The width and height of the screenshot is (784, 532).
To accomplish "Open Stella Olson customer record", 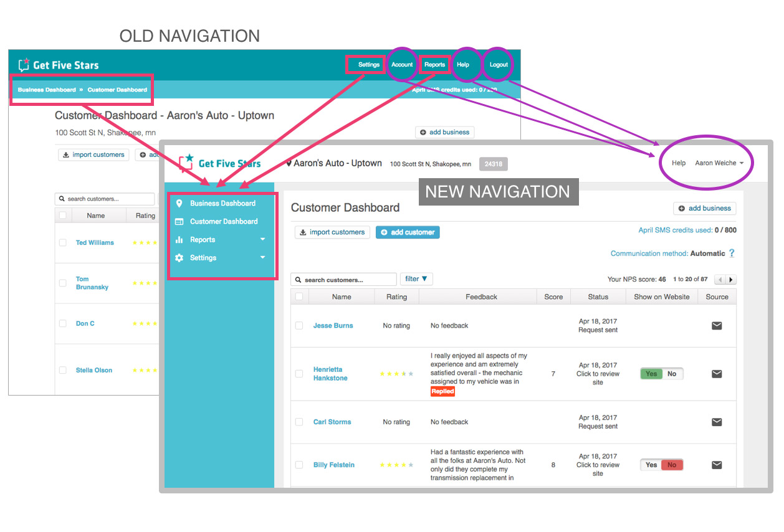I will (94, 370).
